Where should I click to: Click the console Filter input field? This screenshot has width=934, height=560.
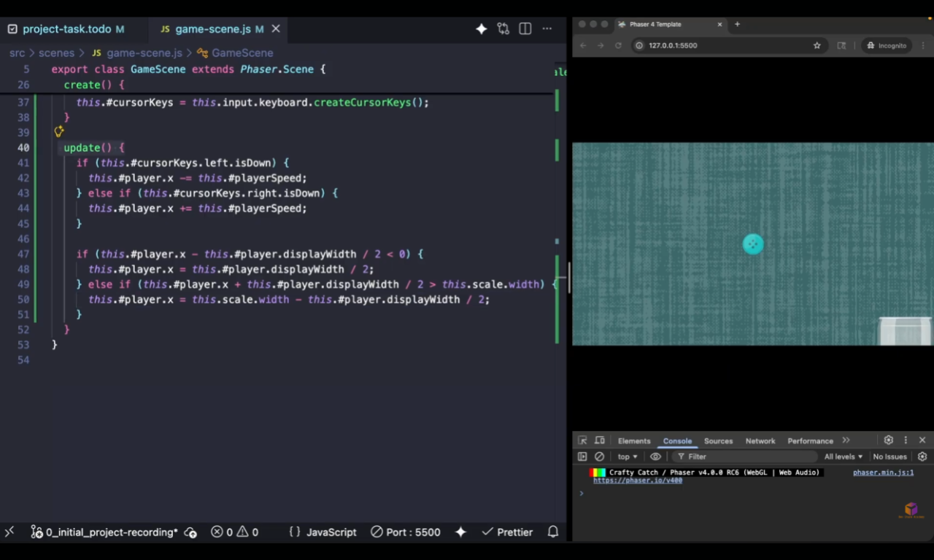pyautogui.click(x=744, y=456)
